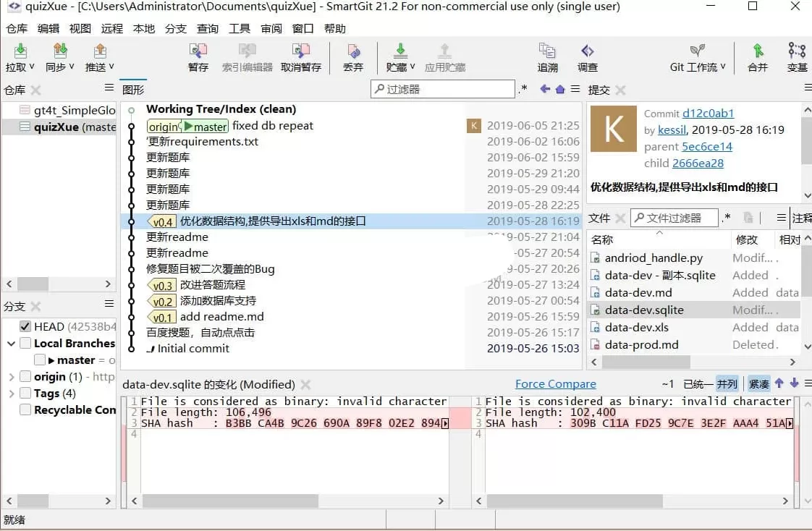The width and height of the screenshot is (812, 531).
Task: Open the 贮藏 (Stash) tool
Action: tap(398, 58)
